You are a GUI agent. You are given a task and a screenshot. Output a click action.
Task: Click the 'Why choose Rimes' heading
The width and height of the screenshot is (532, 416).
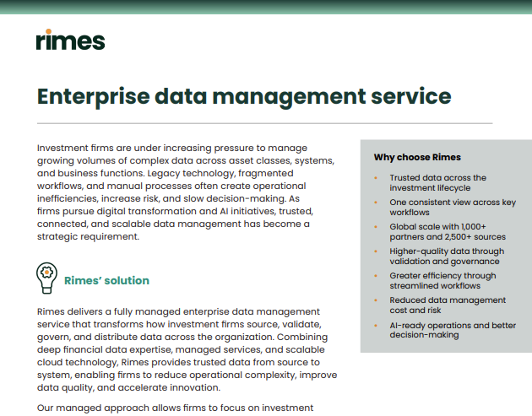point(417,157)
